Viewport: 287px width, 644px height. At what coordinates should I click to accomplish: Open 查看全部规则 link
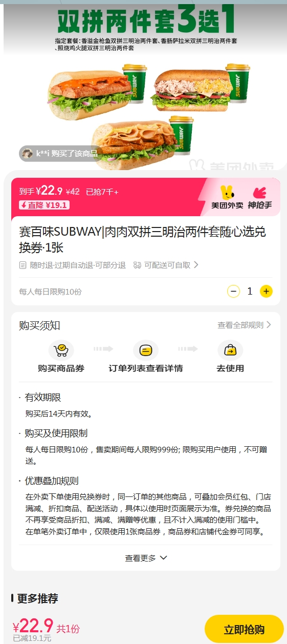click(245, 325)
